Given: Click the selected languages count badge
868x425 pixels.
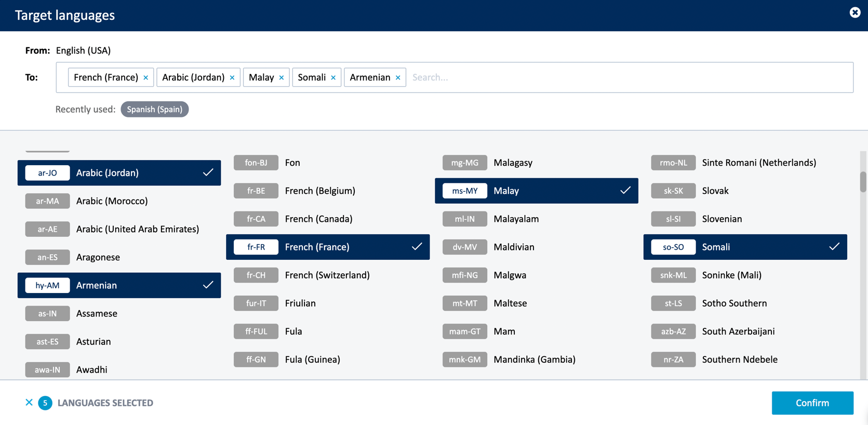Looking at the screenshot, I should click(45, 403).
